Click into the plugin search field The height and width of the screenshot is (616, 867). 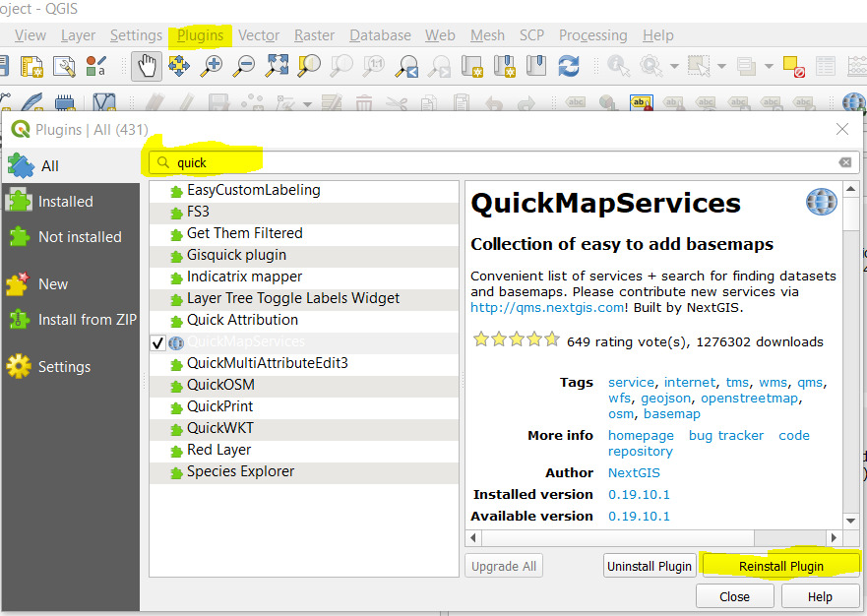[x=503, y=162]
